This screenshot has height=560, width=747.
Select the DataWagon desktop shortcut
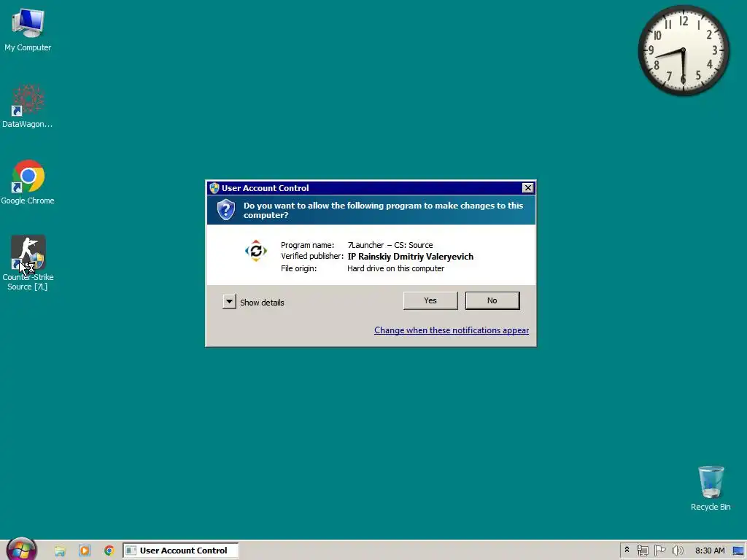tap(28, 106)
